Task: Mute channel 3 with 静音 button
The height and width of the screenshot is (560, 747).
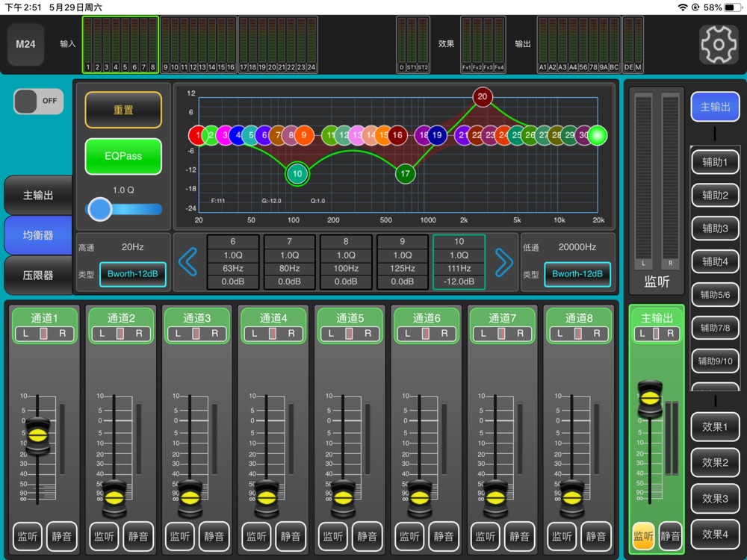Action: pos(214,536)
